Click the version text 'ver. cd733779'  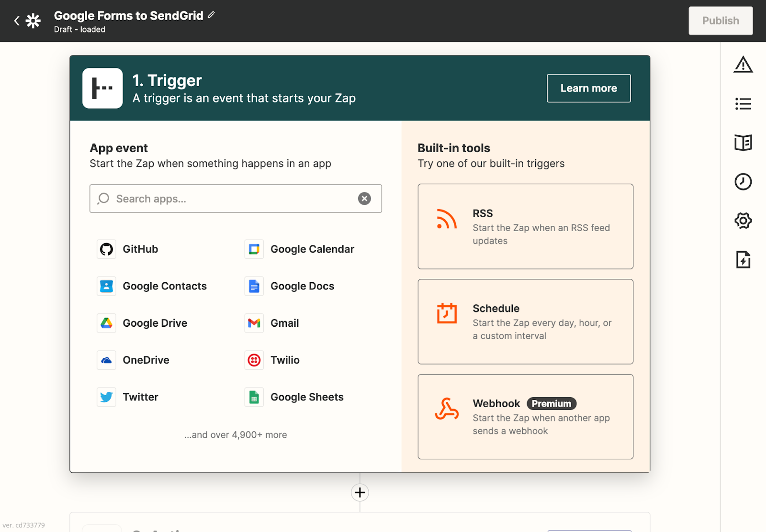point(23,525)
